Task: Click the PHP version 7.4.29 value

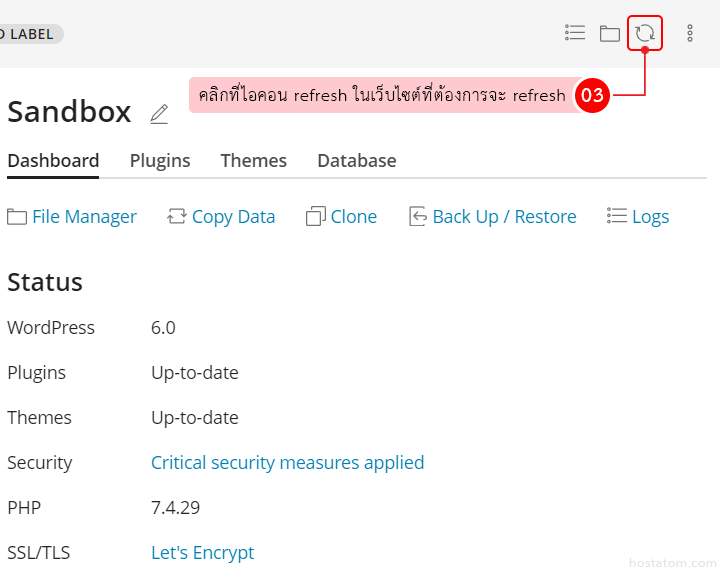Action: pos(175,508)
